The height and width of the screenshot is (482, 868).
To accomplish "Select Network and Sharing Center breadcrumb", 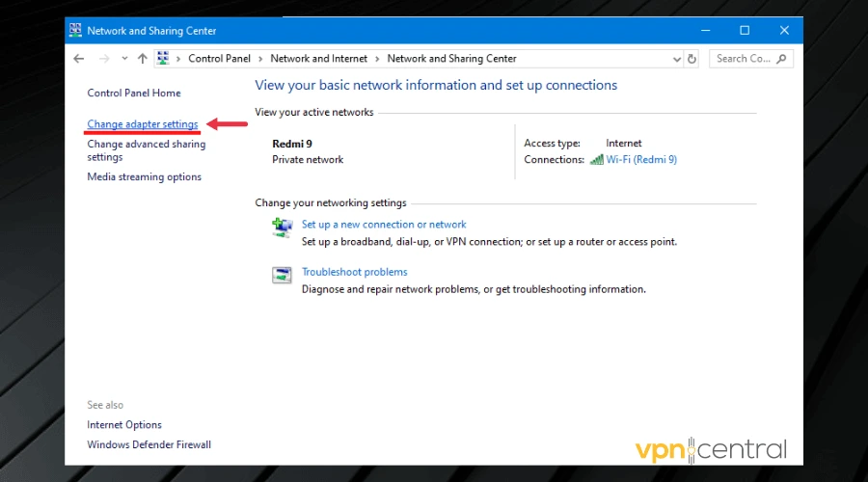I will point(451,59).
